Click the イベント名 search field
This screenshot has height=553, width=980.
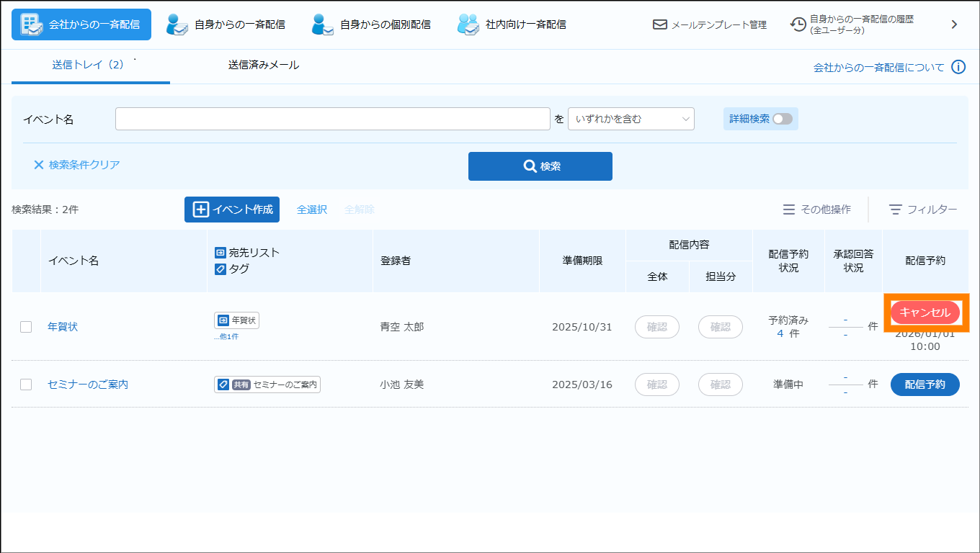click(332, 119)
